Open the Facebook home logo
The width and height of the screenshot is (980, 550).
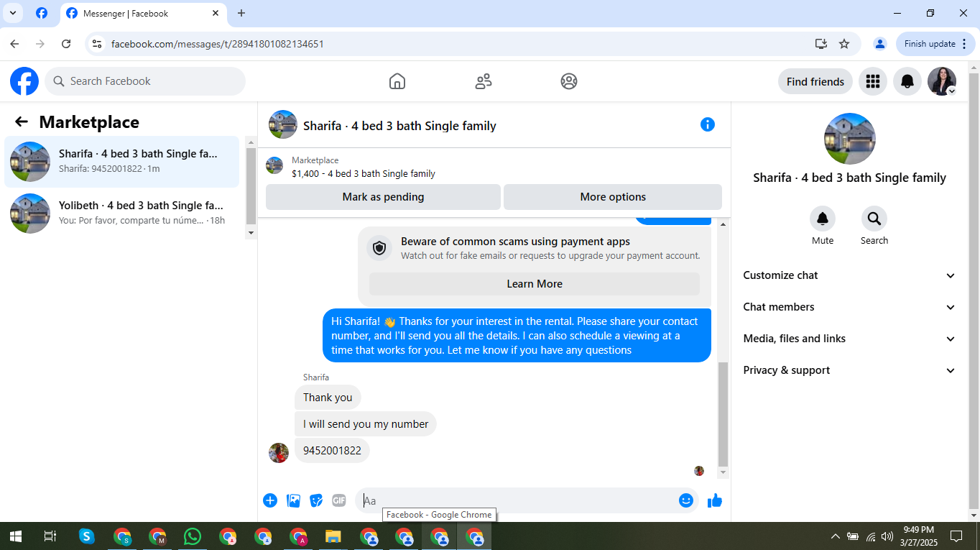tap(24, 81)
